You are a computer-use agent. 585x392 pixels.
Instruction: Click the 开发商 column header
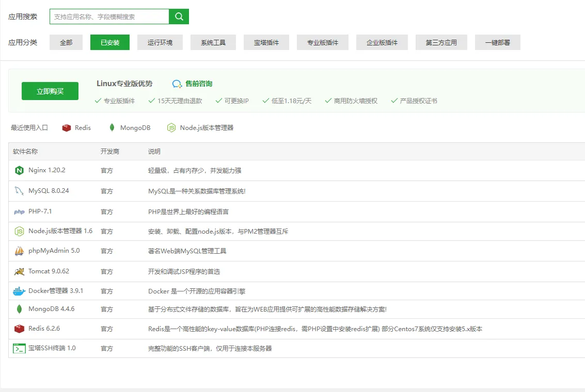(x=109, y=151)
